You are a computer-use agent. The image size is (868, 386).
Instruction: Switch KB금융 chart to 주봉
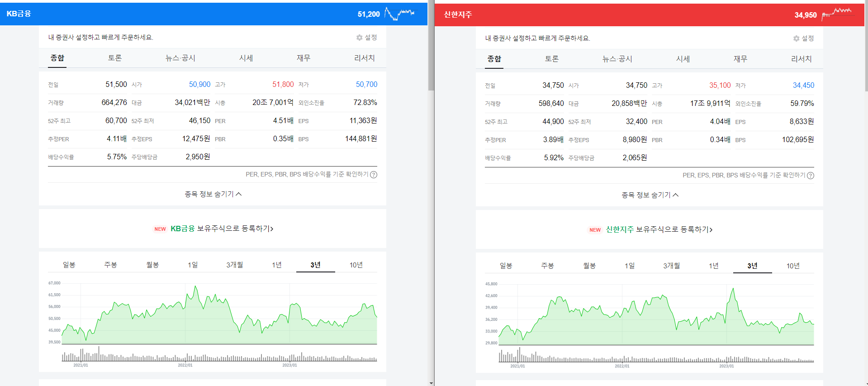(110, 265)
